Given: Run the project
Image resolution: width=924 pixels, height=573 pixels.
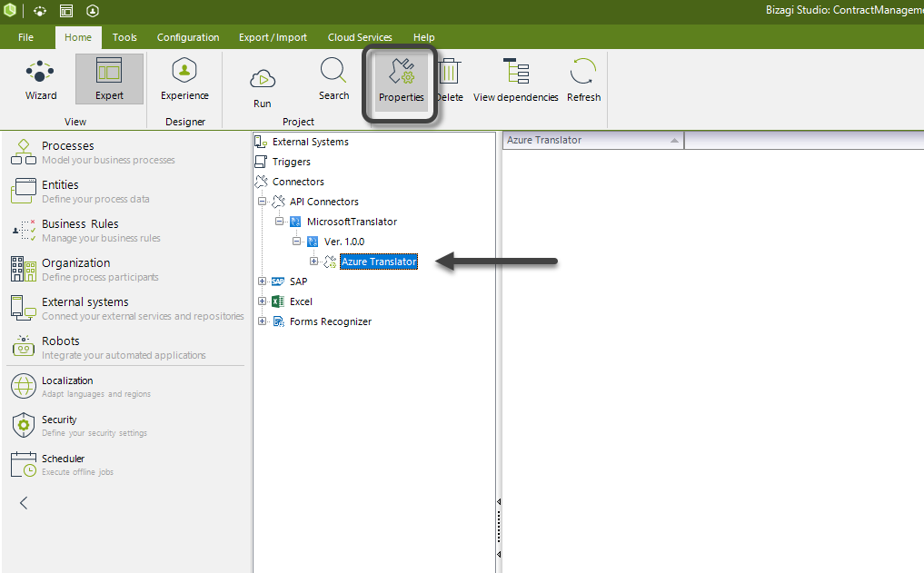Looking at the screenshot, I should (x=263, y=87).
